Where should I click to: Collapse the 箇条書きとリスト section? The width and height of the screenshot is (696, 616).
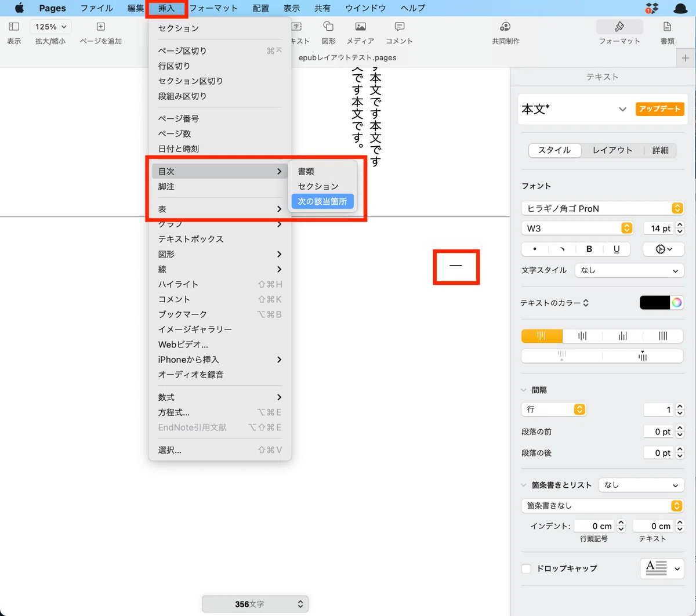[x=524, y=485]
